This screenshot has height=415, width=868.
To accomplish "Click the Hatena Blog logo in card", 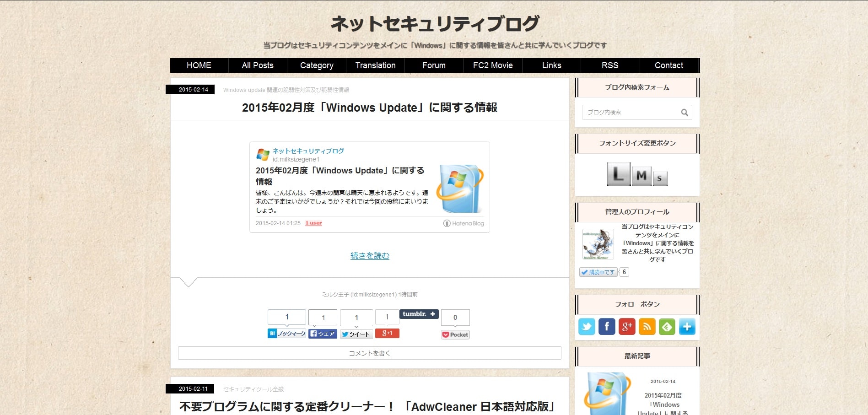I will pos(464,223).
